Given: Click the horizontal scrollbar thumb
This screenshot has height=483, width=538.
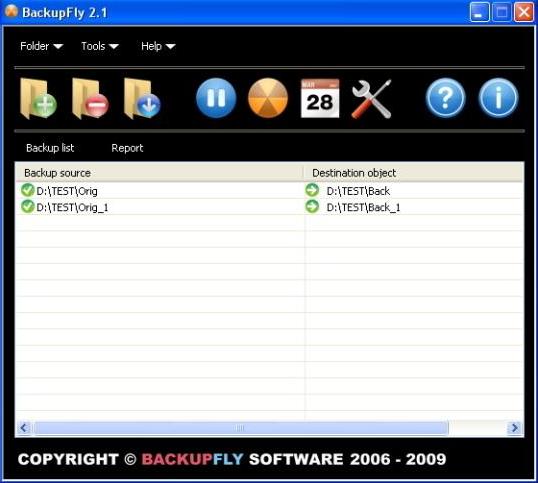Looking at the screenshot, I should click(x=240, y=428).
